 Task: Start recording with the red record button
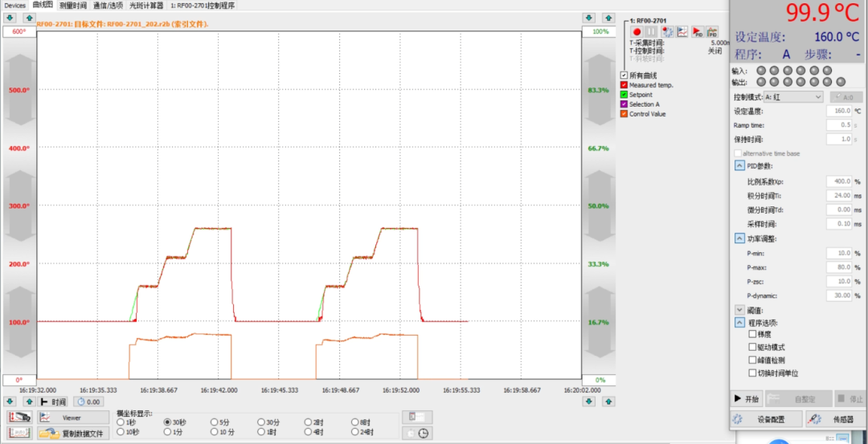coord(637,32)
